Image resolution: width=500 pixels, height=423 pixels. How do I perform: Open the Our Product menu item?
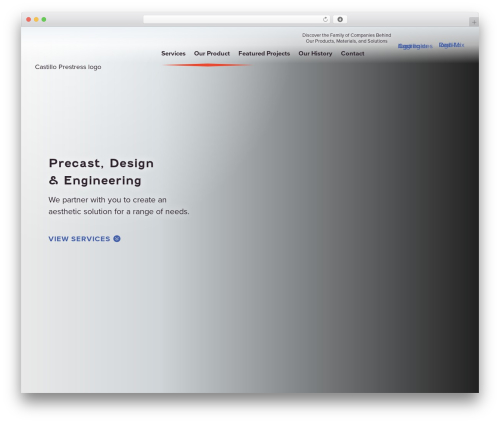(x=212, y=53)
